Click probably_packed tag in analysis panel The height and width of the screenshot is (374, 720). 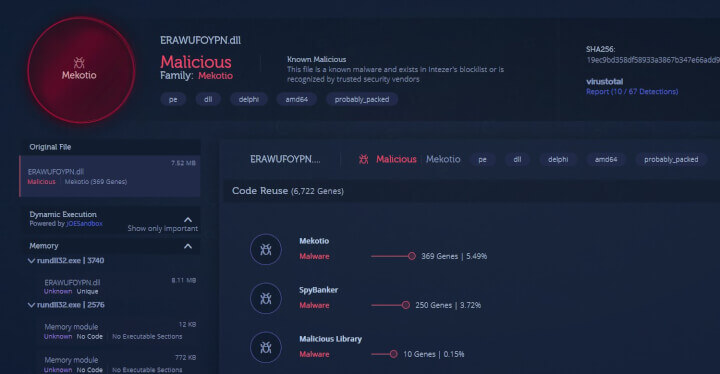[671, 159]
